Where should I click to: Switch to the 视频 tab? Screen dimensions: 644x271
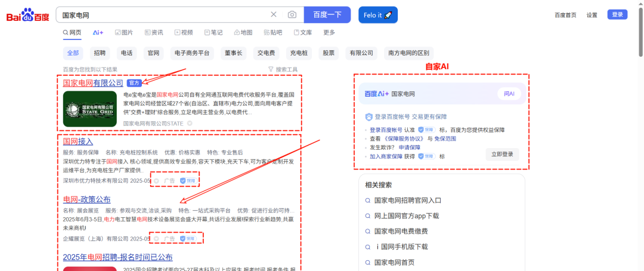184,32
